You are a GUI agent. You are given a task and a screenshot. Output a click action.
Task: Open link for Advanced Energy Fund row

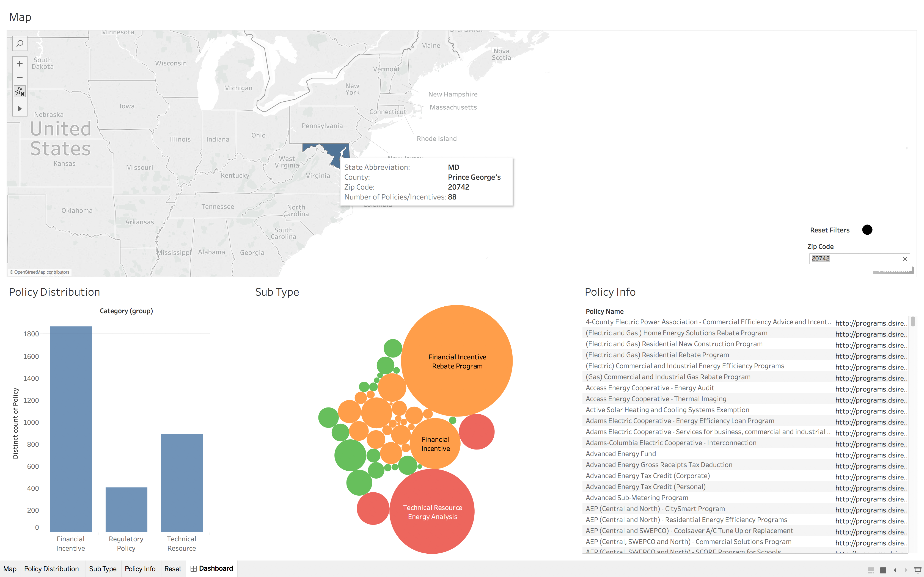tap(871, 455)
